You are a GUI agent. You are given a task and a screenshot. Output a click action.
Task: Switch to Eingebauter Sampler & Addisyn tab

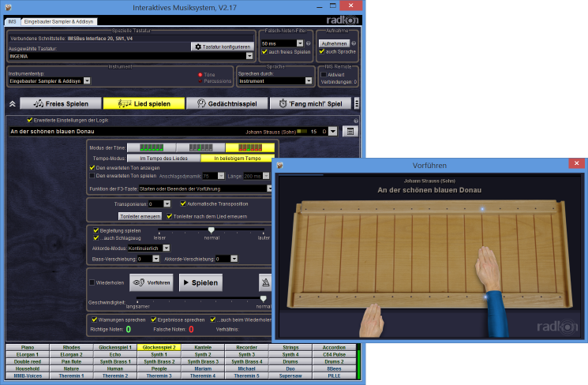point(59,22)
